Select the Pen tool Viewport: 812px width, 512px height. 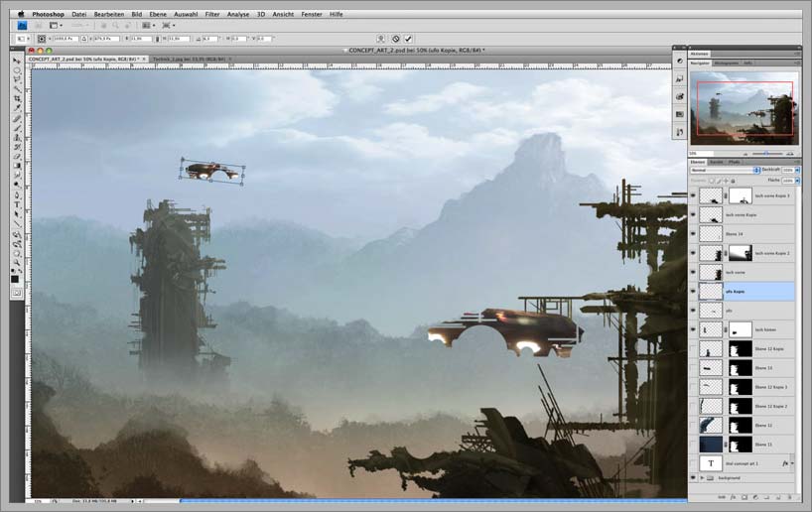pos(17,195)
